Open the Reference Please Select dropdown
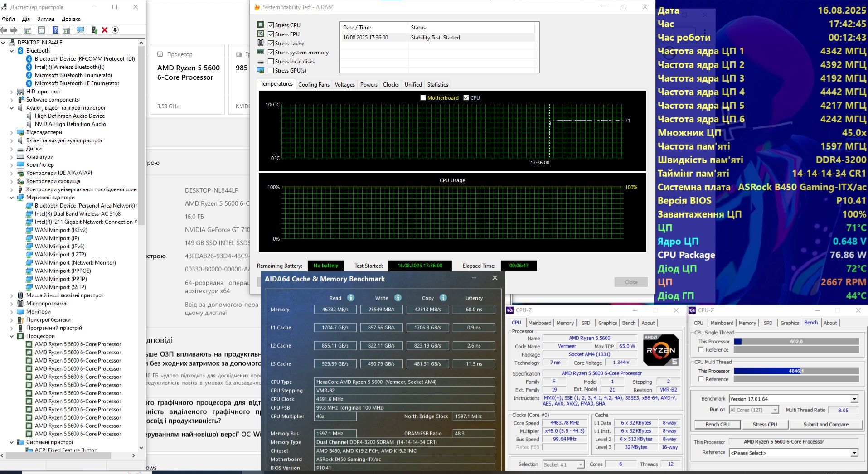868x474 pixels. pyautogui.click(x=854, y=453)
